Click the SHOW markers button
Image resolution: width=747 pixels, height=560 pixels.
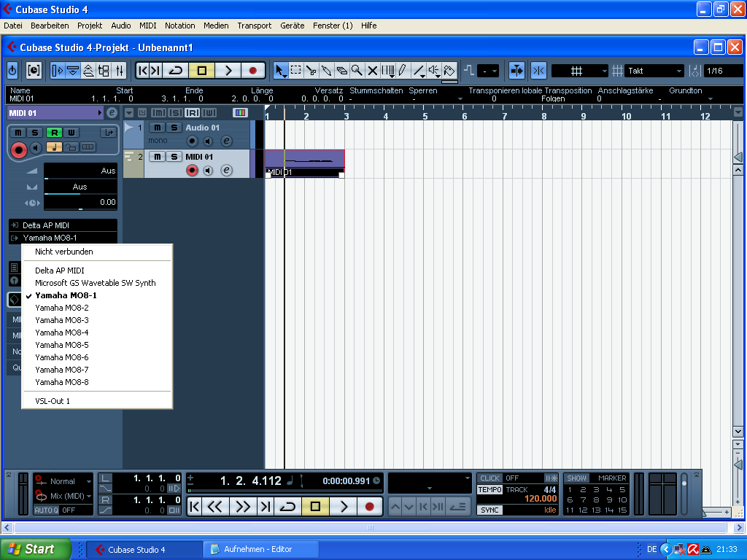(x=577, y=478)
